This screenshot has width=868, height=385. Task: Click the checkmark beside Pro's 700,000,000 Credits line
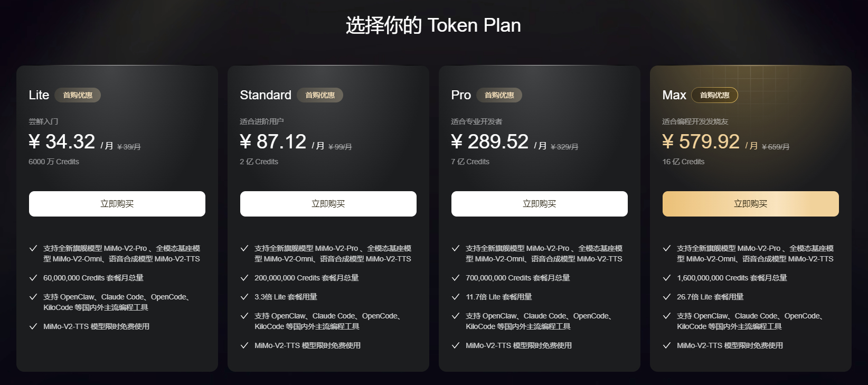pyautogui.click(x=455, y=277)
